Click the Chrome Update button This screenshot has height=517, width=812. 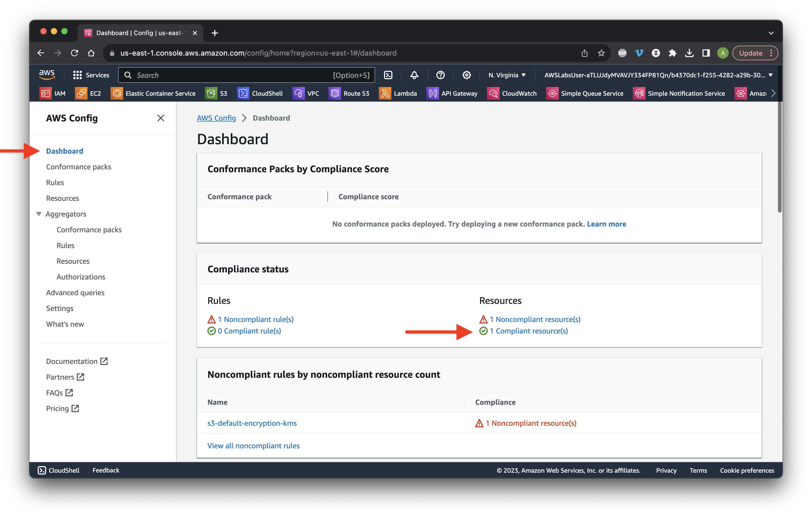coord(751,53)
